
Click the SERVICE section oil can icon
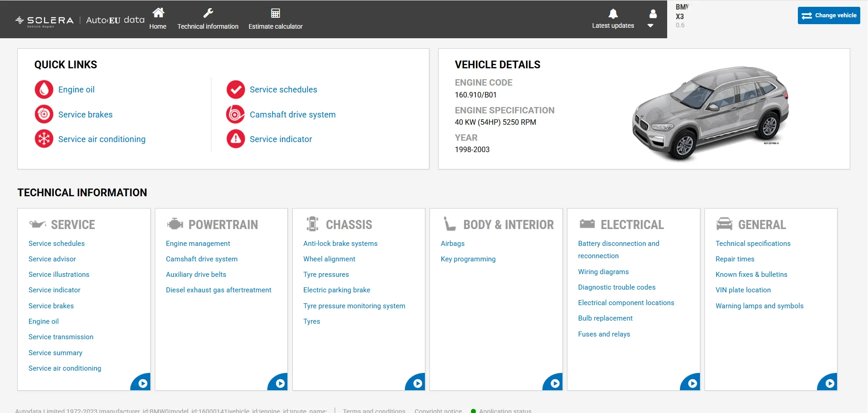click(x=37, y=224)
